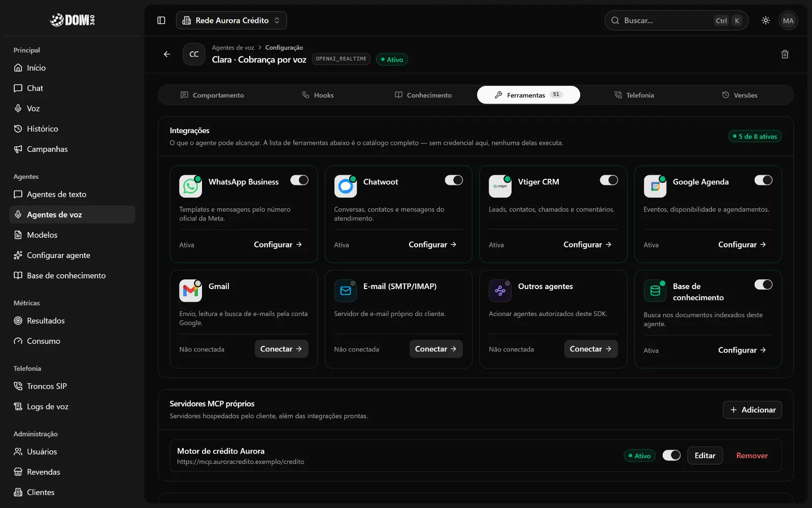Click the Outros agentes icon
The height and width of the screenshot is (508, 812).
coord(500,291)
